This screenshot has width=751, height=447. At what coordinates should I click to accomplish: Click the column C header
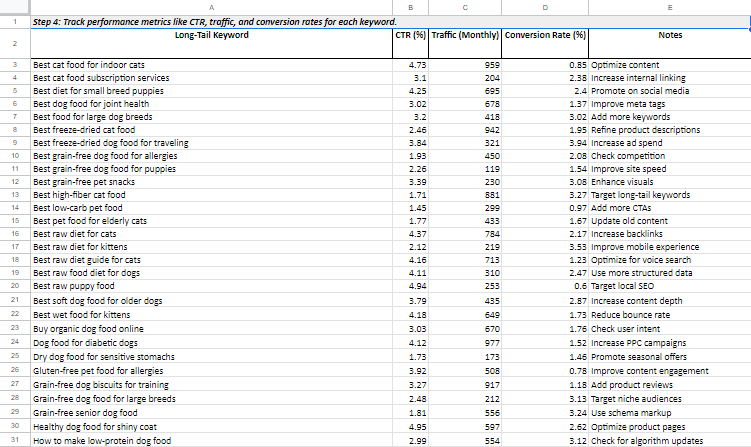tap(464, 7)
